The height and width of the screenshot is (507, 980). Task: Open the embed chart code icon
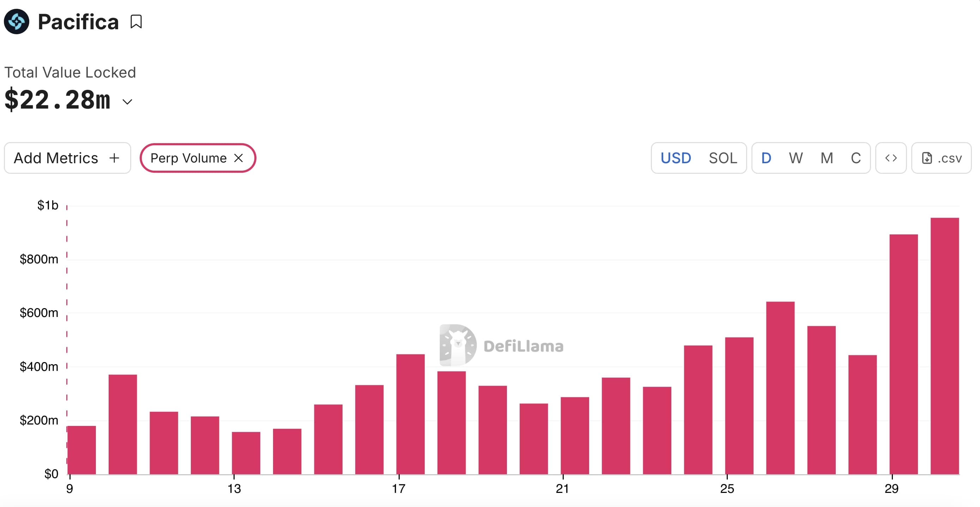[891, 158]
